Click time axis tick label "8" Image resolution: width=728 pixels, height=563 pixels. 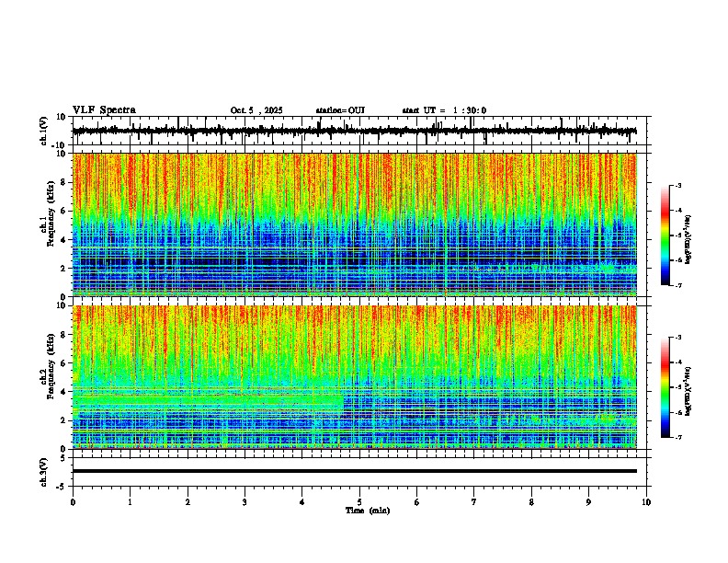[x=531, y=502]
